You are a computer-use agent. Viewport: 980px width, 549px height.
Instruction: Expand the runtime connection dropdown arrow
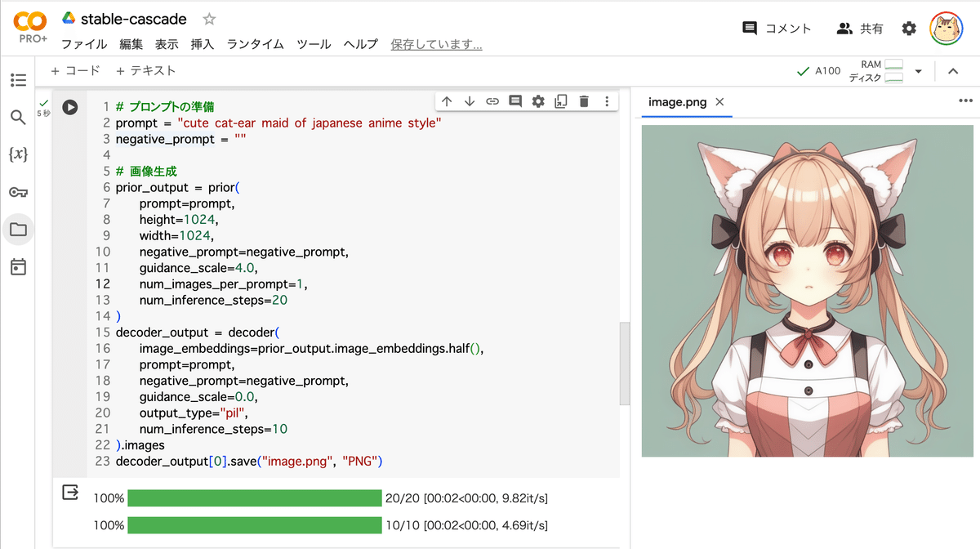click(919, 71)
